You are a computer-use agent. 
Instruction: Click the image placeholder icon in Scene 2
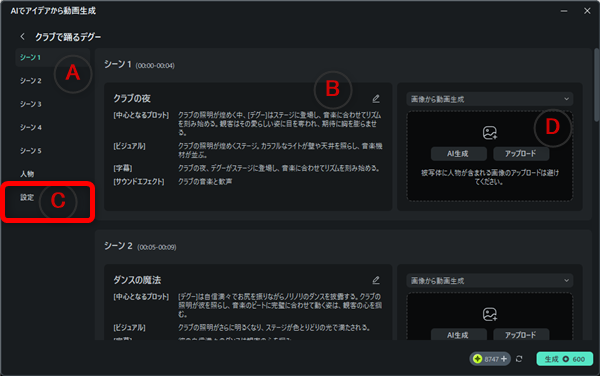(489, 314)
